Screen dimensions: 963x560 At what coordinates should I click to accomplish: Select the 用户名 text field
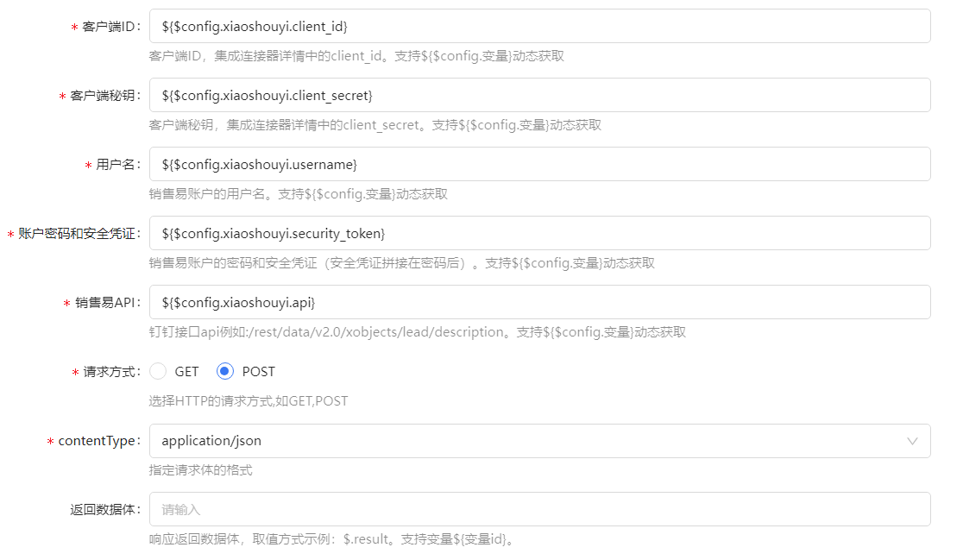coord(540,164)
